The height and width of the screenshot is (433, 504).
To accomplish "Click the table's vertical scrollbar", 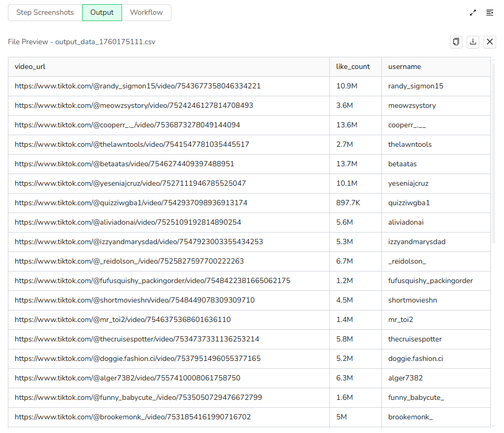I will (x=493, y=153).
